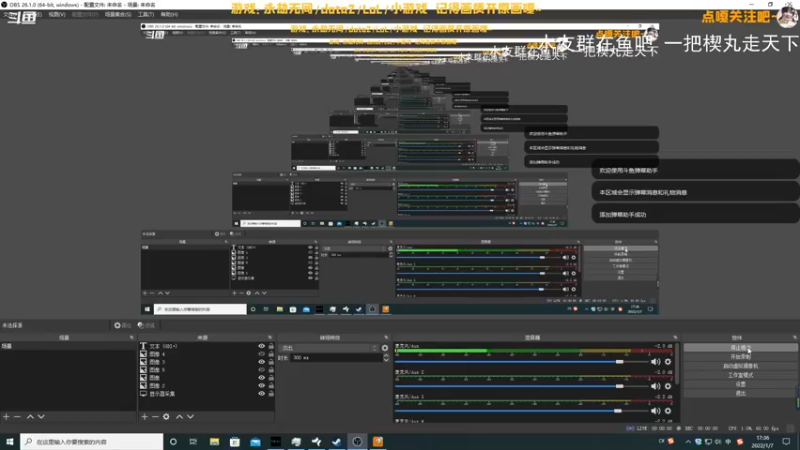The height and width of the screenshot is (450, 800).
Task: Open the Properties (属性) gear button
Action: tap(122, 326)
